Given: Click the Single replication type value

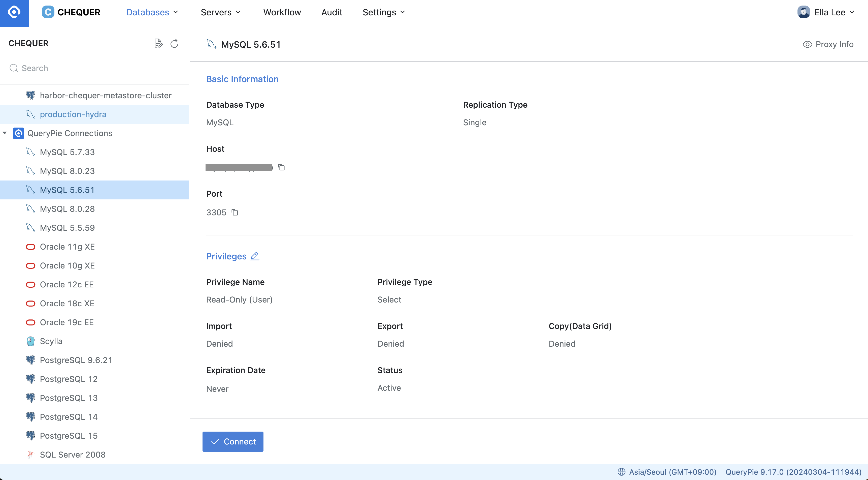Looking at the screenshot, I should 475,123.
